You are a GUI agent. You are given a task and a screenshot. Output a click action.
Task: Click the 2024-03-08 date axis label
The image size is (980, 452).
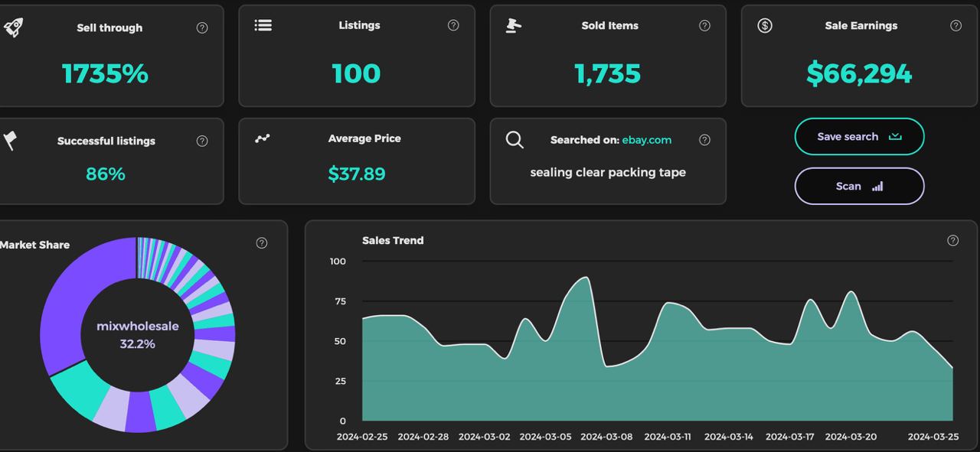tap(606, 437)
